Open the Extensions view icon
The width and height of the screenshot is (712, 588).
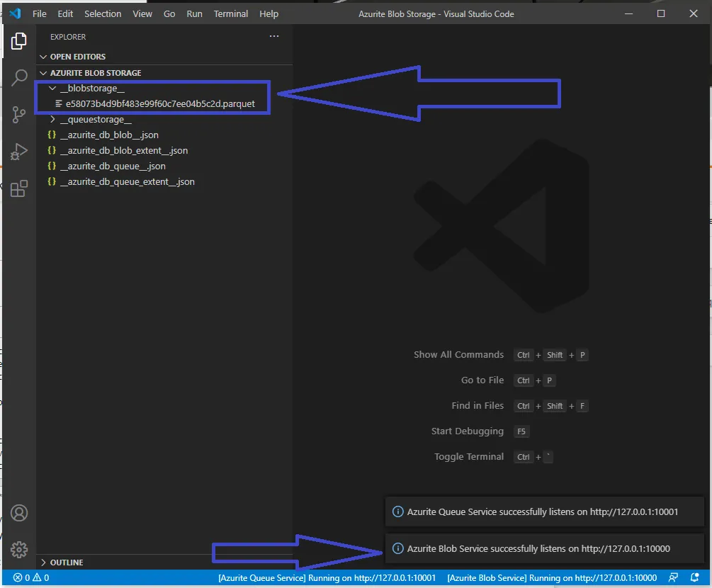(18, 188)
